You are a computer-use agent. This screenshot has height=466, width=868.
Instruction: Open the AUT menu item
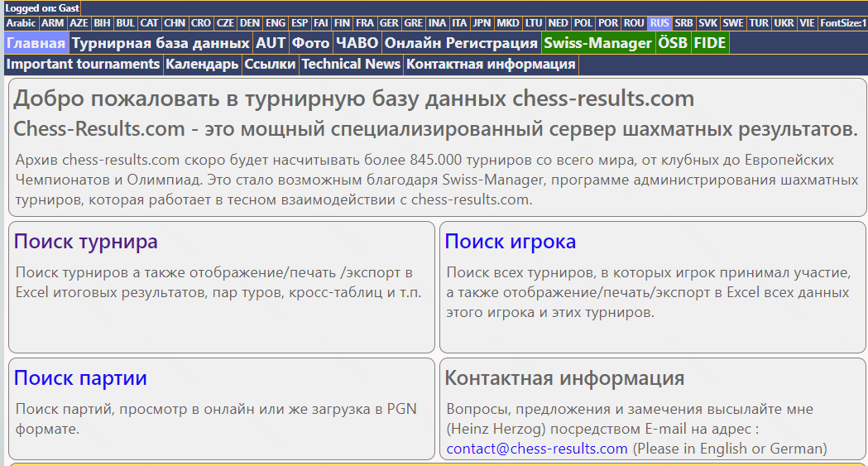[x=271, y=43]
